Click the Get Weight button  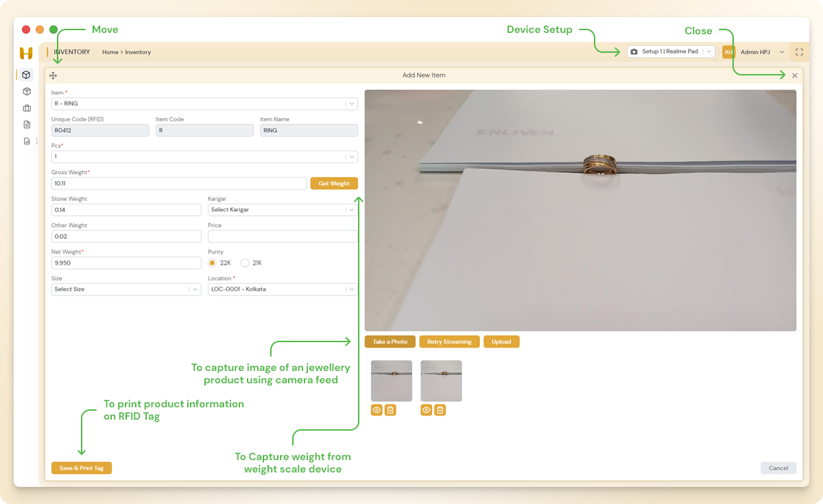click(x=334, y=183)
